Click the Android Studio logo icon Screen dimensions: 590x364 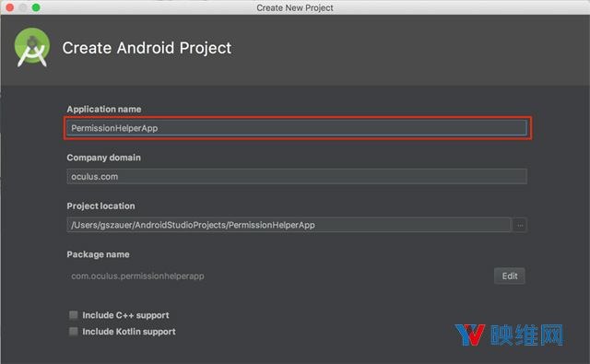tap(32, 47)
